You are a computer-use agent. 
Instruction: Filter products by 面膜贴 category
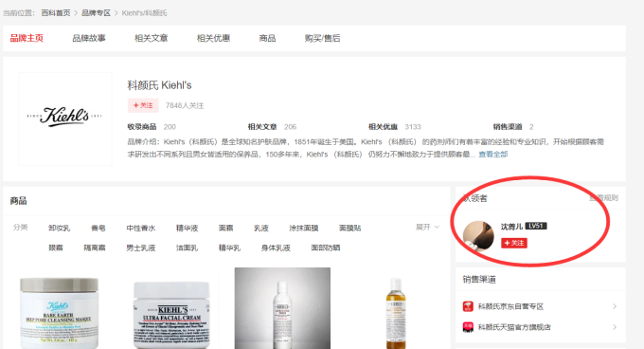(349, 229)
